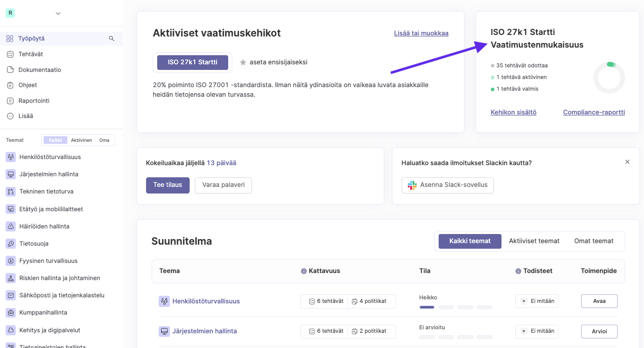Click the Tee tilaus button
The height and width of the screenshot is (348, 644).
[x=168, y=185]
